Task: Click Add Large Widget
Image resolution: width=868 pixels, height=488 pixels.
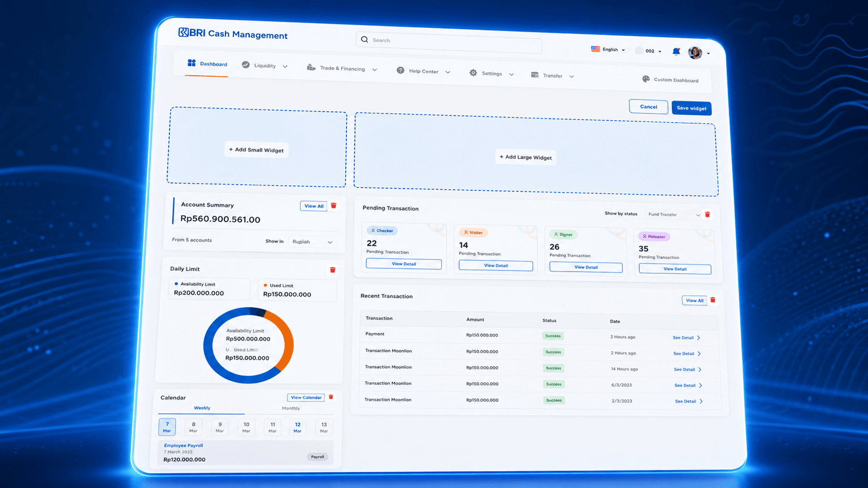Action: 526,157
